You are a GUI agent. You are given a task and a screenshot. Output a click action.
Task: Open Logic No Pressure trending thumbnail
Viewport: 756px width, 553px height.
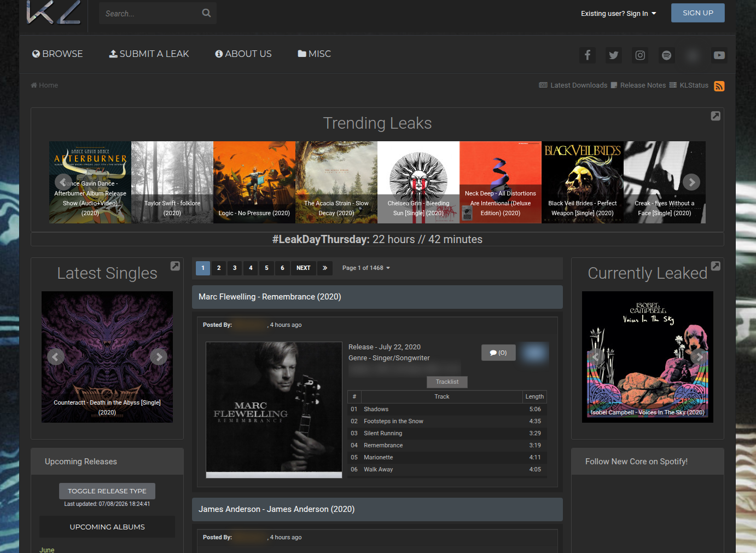[x=254, y=182]
